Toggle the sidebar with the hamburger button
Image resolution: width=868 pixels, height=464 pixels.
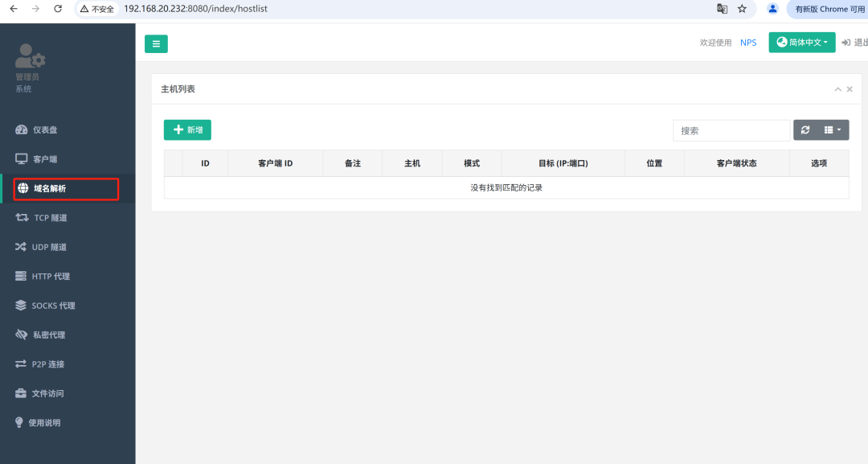(156, 43)
